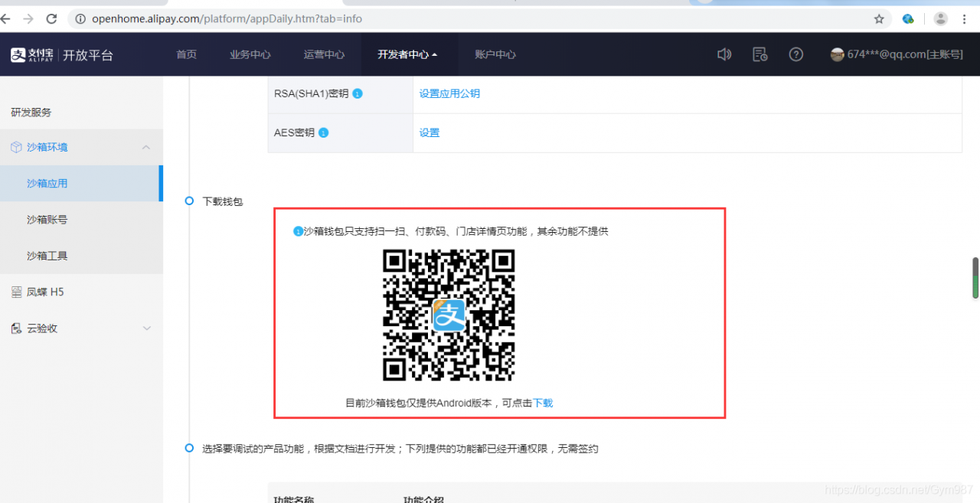
Task: Click the page vertical scrollbar thumb
Action: [x=975, y=278]
